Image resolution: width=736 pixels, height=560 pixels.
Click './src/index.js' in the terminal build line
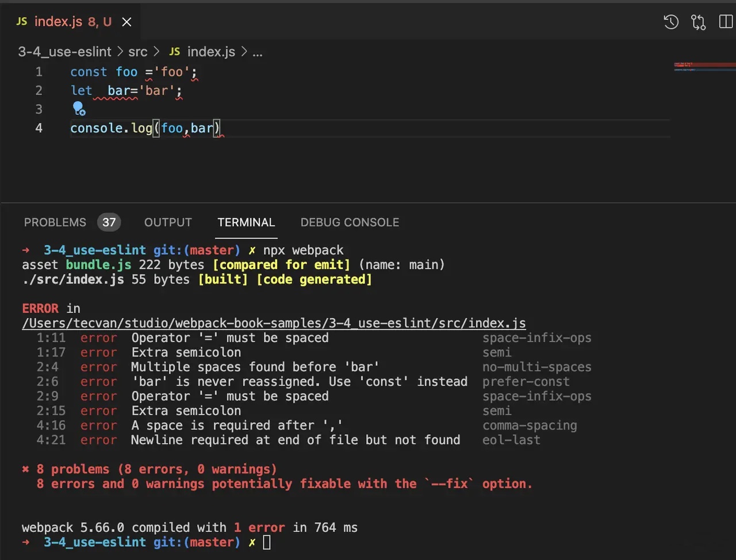[73, 279]
